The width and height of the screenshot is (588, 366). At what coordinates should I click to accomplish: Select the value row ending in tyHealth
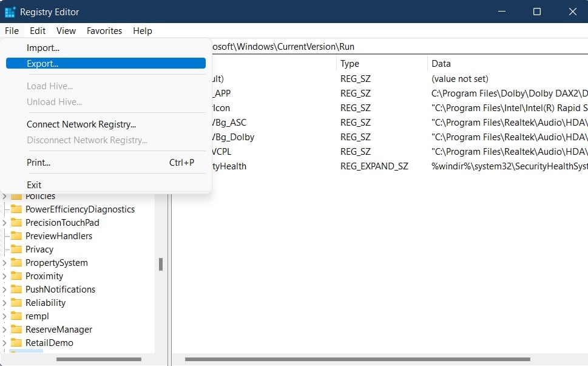tap(400, 166)
